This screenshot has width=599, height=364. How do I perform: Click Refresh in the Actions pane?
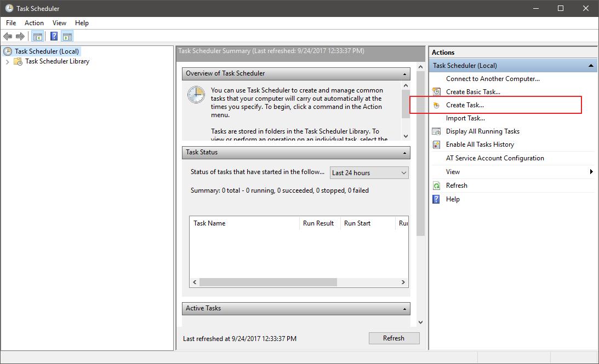457,186
